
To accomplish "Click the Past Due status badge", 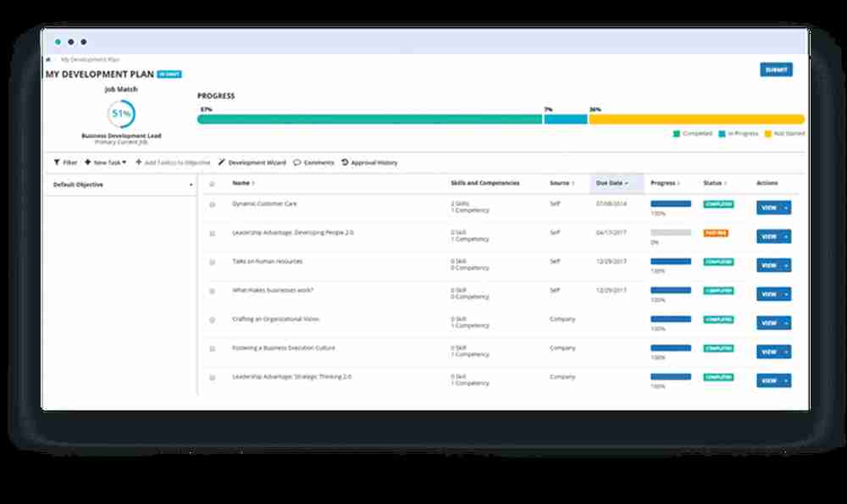I will (716, 233).
